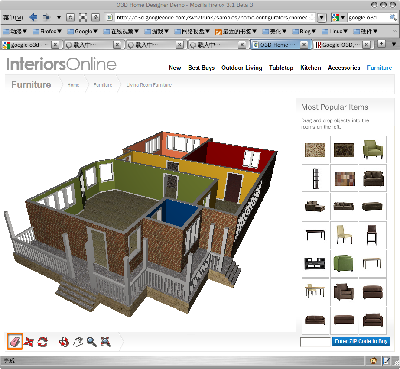Go back with the blue back arrow
400x369 pixels.
(33, 17)
